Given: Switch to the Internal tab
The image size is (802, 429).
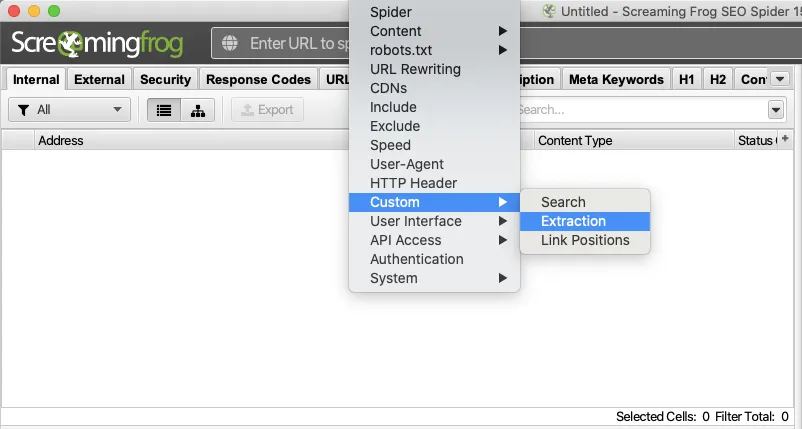Looking at the screenshot, I should pos(36,80).
